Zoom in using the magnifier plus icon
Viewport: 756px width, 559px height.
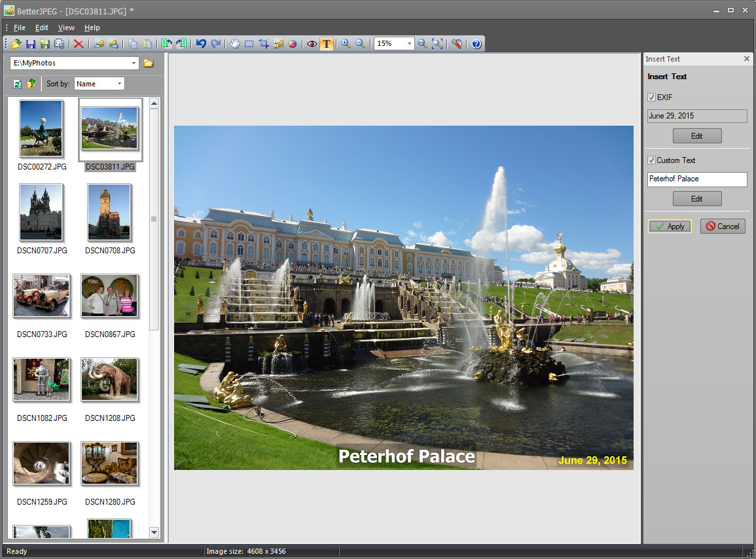pos(345,44)
